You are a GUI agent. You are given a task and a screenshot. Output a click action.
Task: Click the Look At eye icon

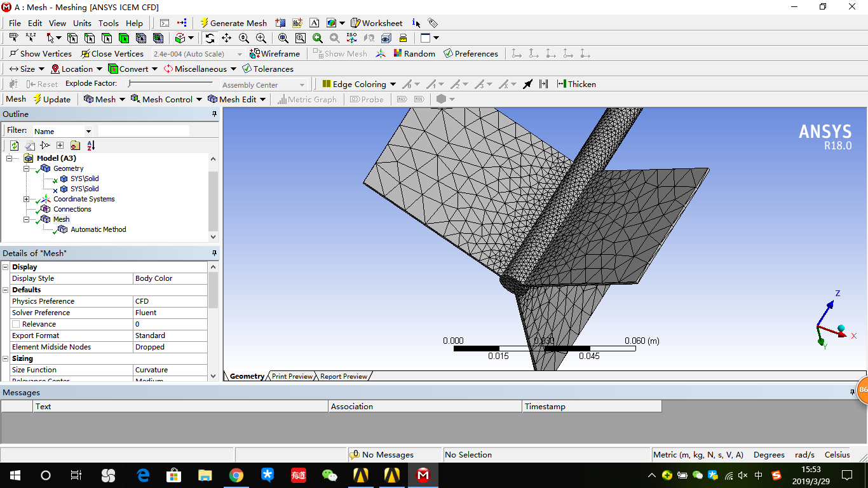pyautogui.click(x=386, y=38)
